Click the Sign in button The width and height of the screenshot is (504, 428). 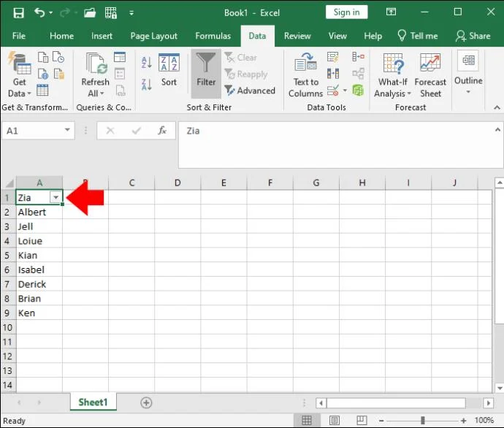346,12
